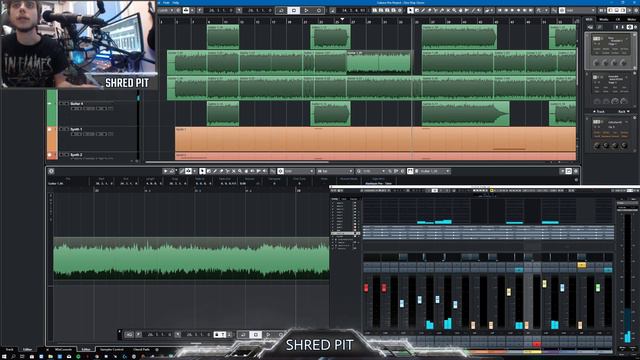Select the Zoom magnifier tool in project toolbar
640x360 pixels.
pos(454,10)
